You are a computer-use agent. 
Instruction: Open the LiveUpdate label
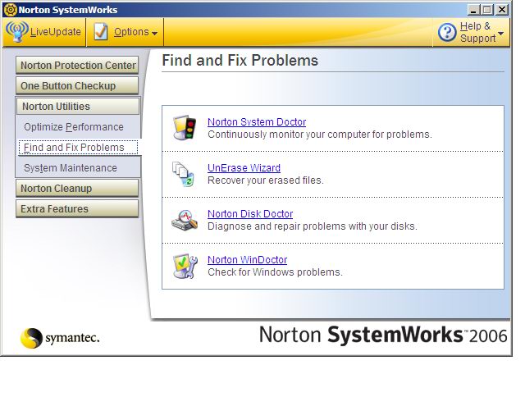pyautogui.click(x=56, y=32)
